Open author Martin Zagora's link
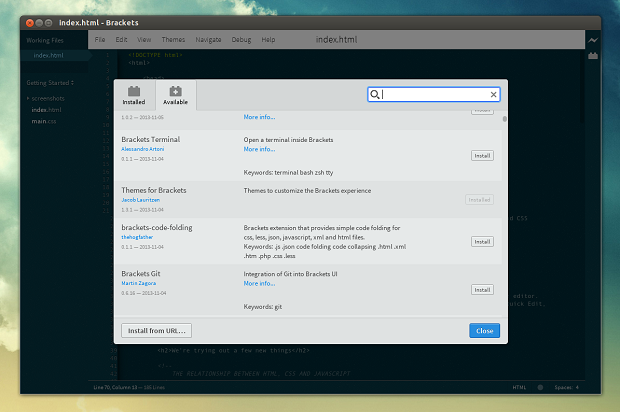The height and width of the screenshot is (412, 620). pyautogui.click(x=138, y=283)
